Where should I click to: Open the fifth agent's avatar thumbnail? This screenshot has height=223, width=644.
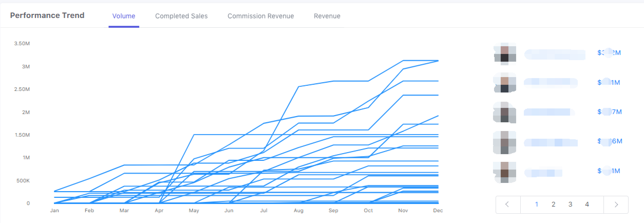[505, 172]
